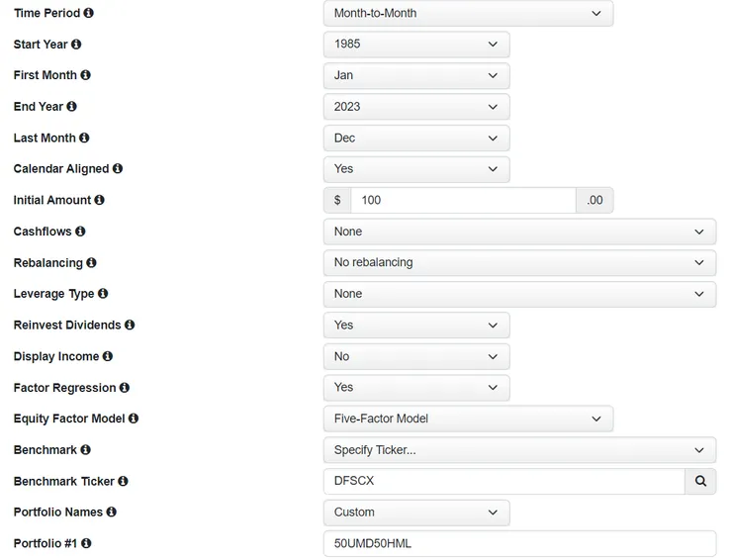Click the Portfolio #1 name field

(519, 543)
